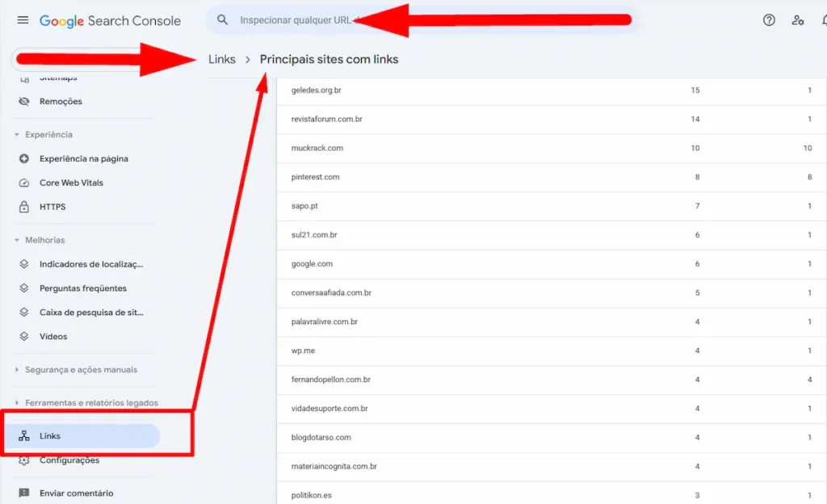Open the politikon.es row
The height and width of the screenshot is (504, 827).
(552, 493)
